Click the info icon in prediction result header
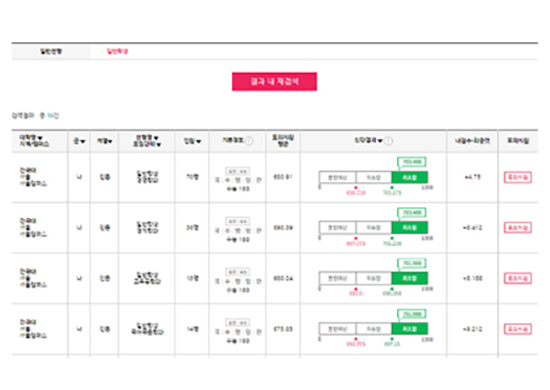Viewport: 550px width, 390px height. [388, 141]
